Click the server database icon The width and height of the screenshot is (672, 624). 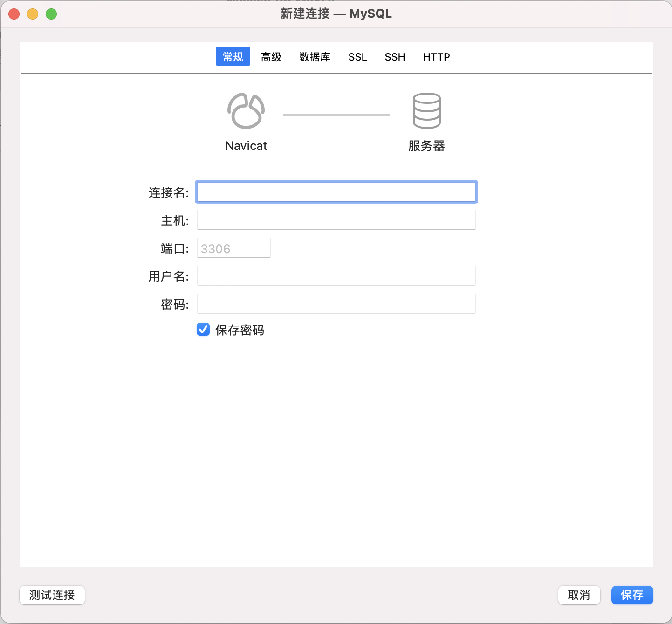[426, 111]
